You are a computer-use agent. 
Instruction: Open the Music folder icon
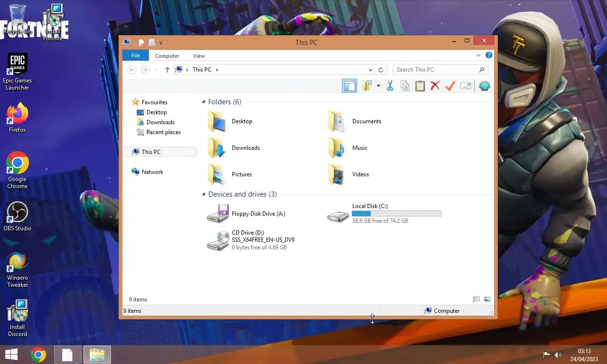337,148
